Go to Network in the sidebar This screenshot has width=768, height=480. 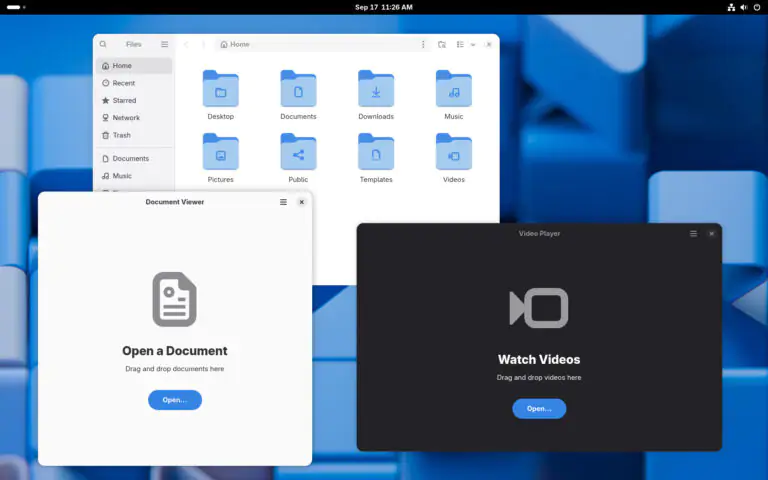(x=126, y=118)
